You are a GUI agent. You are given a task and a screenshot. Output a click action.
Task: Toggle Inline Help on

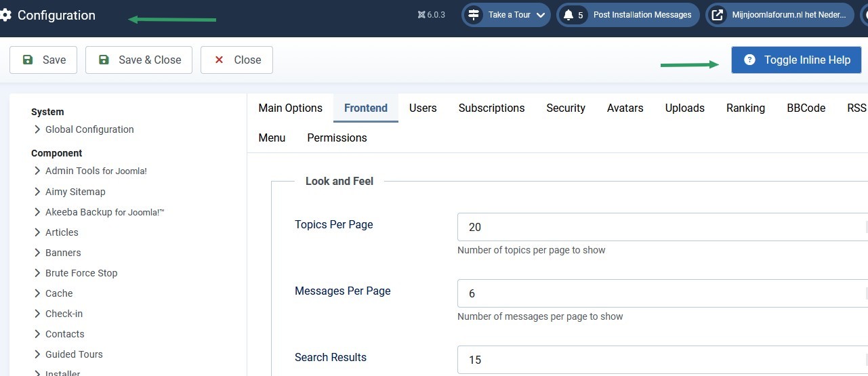pyautogui.click(x=796, y=60)
